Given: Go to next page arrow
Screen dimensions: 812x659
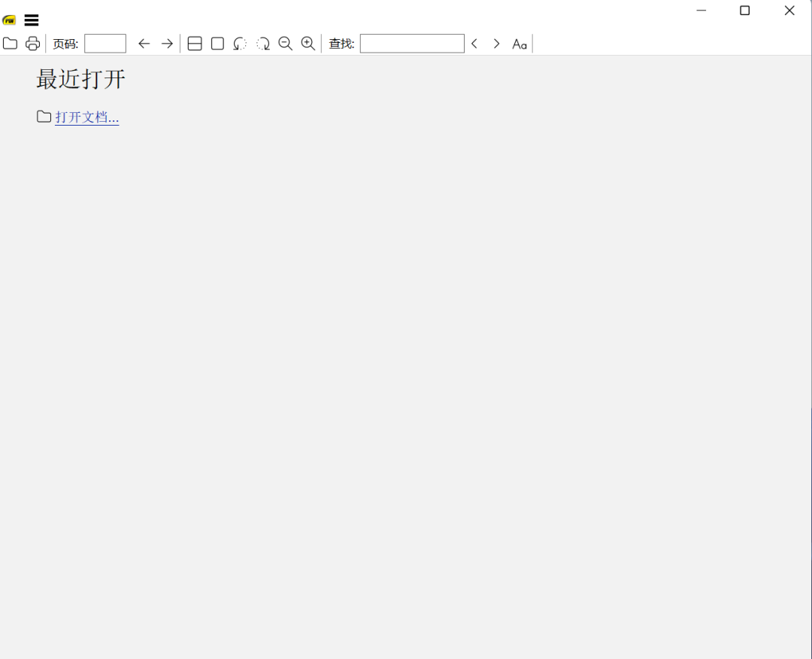Looking at the screenshot, I should pyautogui.click(x=167, y=44).
